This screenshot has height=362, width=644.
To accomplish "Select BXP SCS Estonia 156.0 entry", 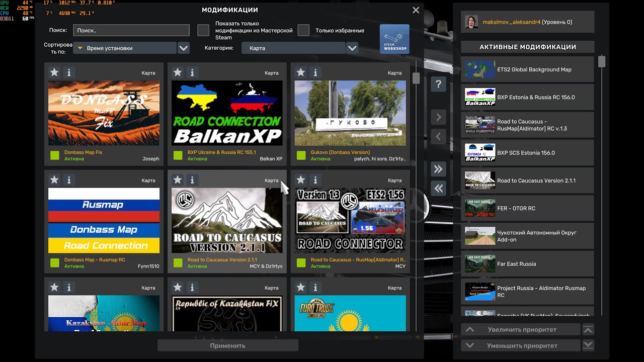I will (x=527, y=153).
